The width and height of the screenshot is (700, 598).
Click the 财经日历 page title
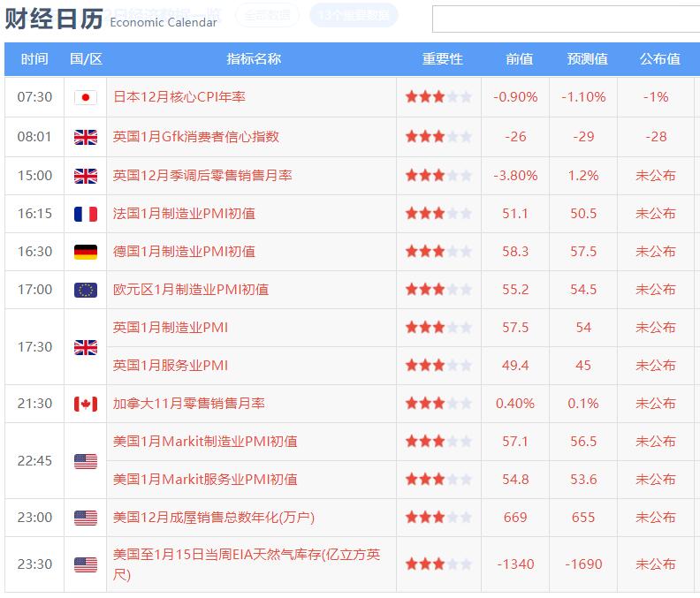tap(54, 19)
